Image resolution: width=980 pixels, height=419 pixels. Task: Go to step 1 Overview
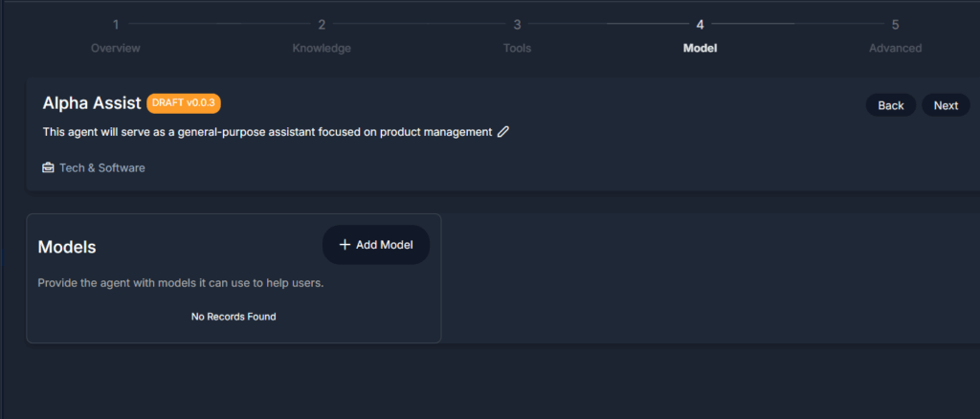pyautogui.click(x=116, y=48)
